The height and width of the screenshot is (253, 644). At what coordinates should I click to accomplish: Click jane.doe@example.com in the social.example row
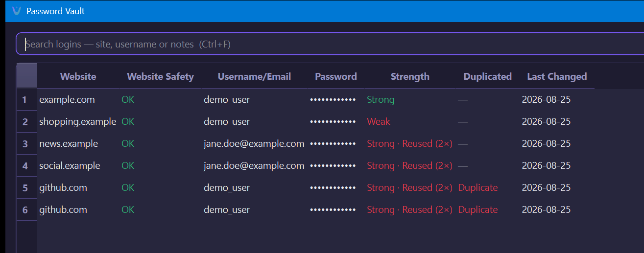point(254,166)
